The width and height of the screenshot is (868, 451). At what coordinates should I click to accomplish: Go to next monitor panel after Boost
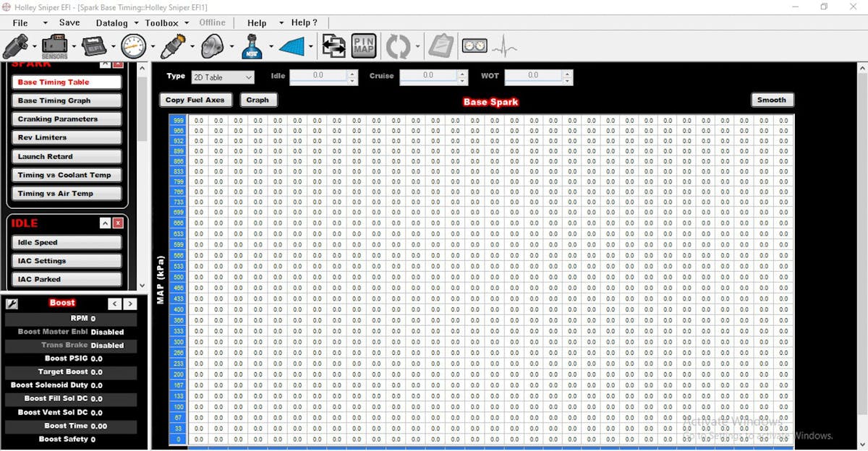[x=130, y=304]
